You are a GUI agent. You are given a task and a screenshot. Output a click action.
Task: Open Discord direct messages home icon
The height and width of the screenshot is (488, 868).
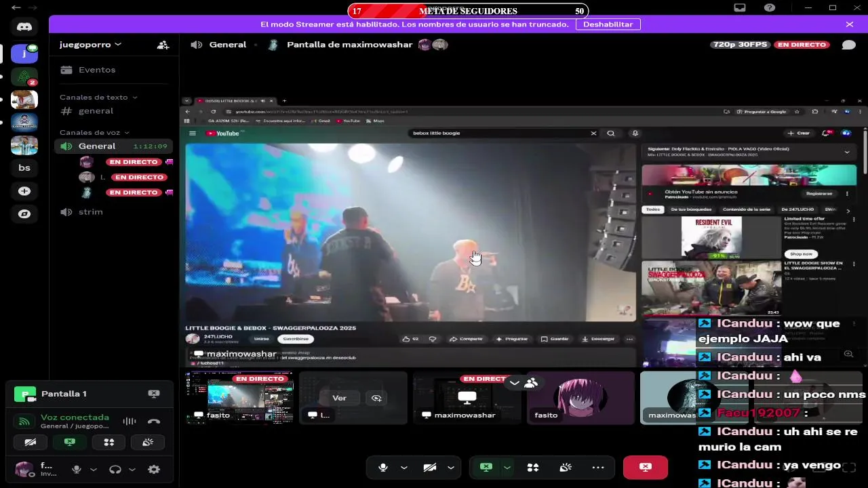[x=24, y=26]
